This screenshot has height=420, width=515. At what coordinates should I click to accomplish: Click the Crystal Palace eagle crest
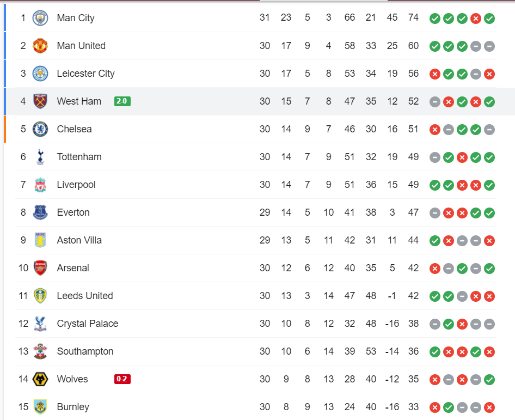pyautogui.click(x=40, y=324)
